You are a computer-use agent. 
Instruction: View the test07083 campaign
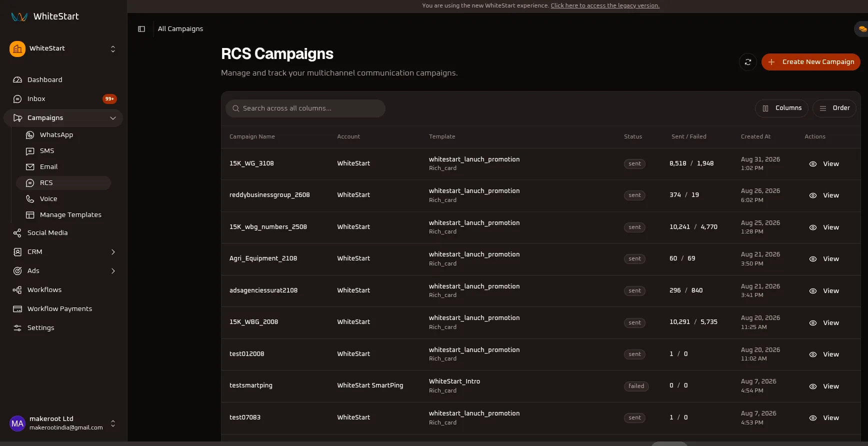click(824, 418)
